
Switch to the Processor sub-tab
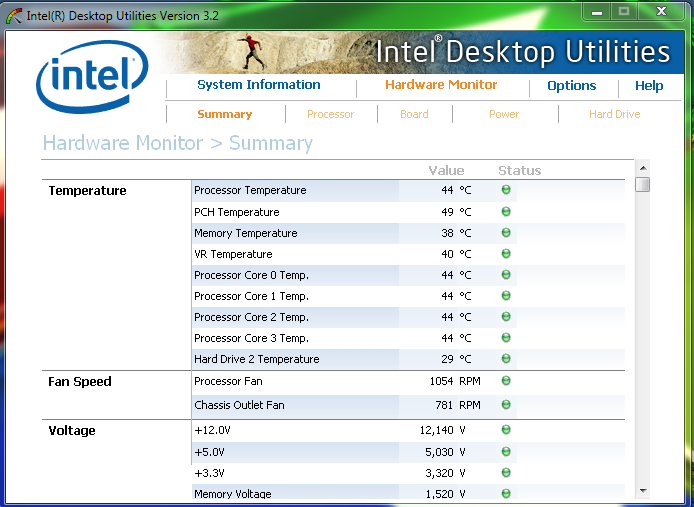[x=331, y=114]
